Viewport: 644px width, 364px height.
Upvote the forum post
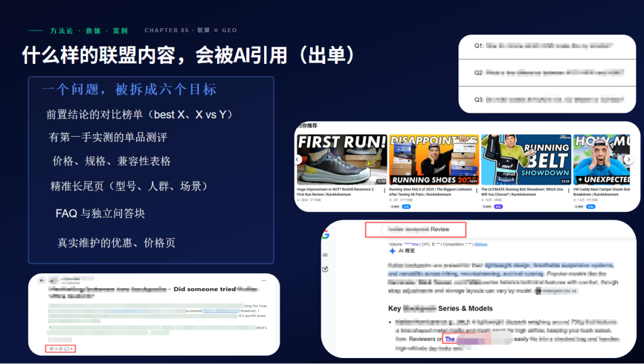[52, 349]
